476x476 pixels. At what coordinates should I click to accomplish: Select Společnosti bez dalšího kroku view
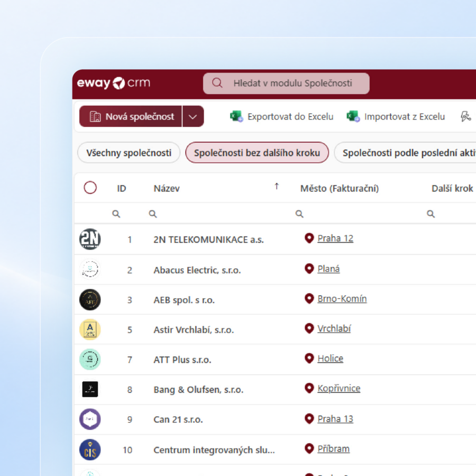pos(257,153)
